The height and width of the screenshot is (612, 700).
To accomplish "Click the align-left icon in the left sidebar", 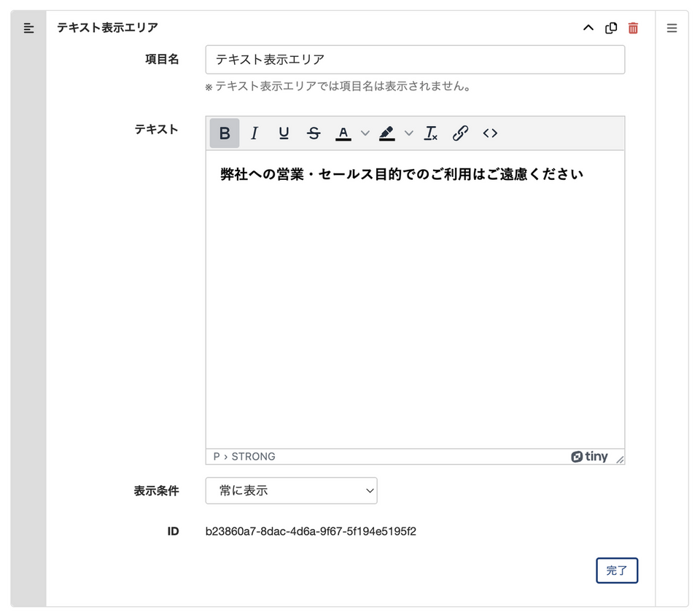I will [x=28, y=28].
